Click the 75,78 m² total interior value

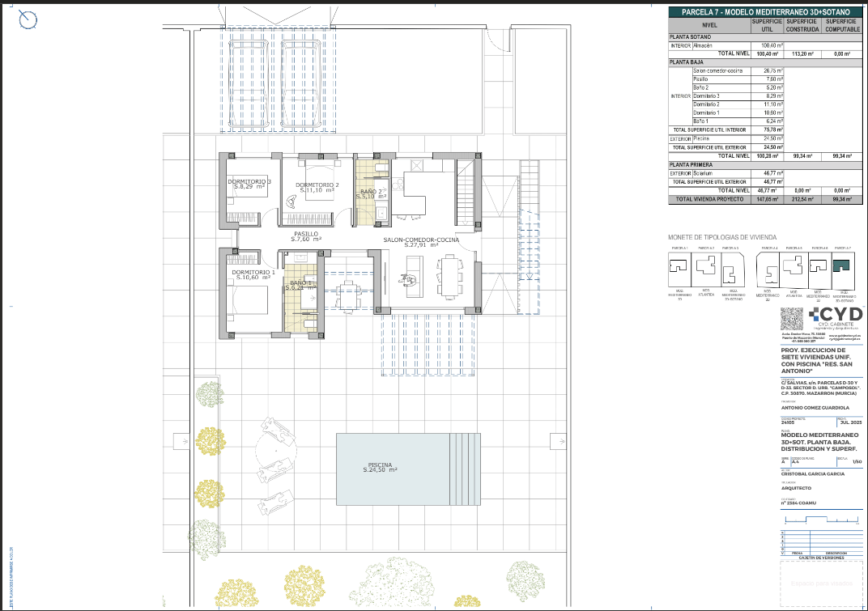tap(774, 130)
